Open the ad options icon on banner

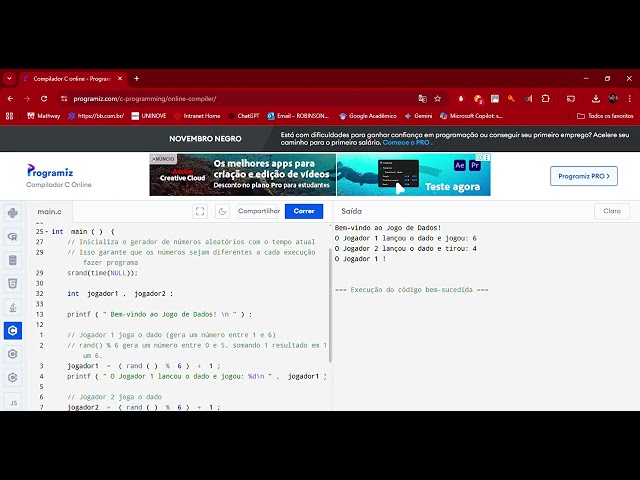click(486, 158)
